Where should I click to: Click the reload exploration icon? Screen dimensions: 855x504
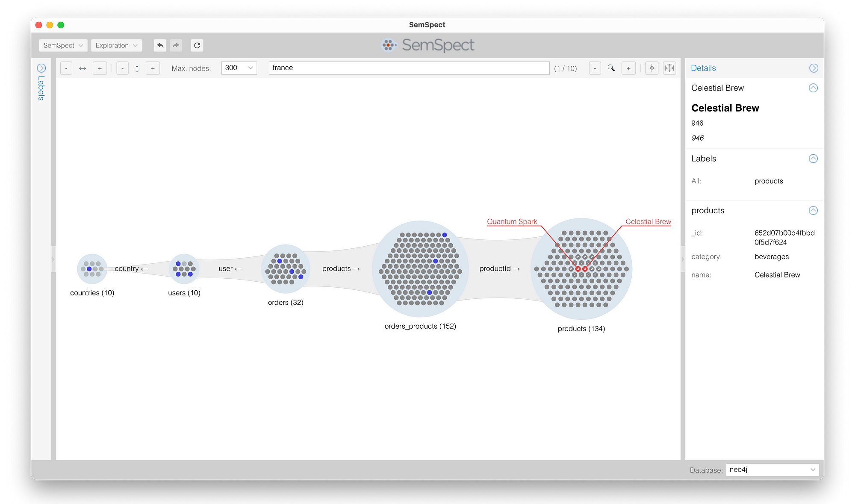tap(197, 45)
